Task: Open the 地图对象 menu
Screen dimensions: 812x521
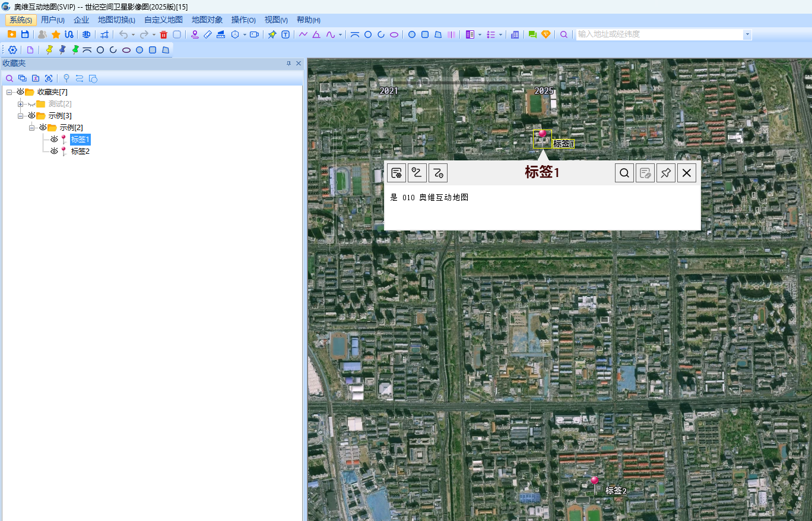Action: pos(207,20)
